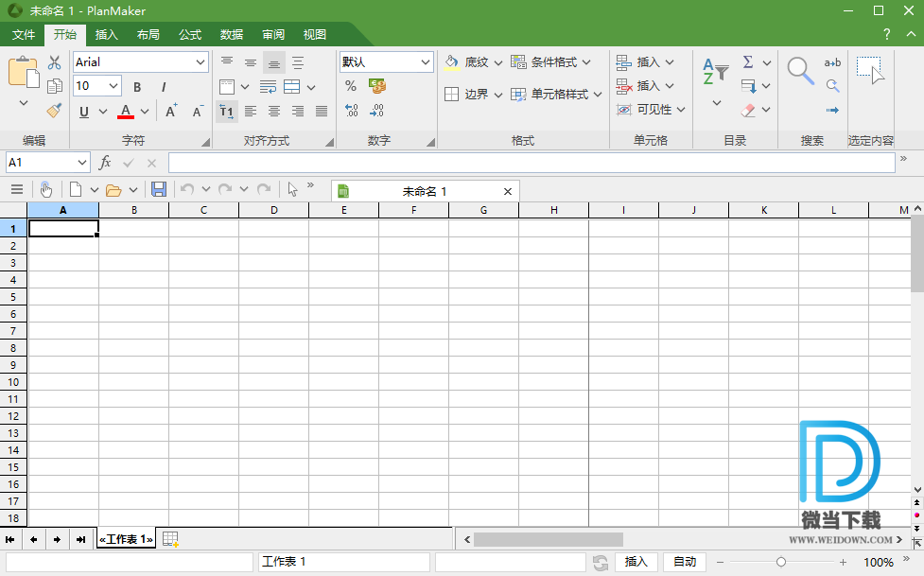
Task: Click the zoom slider handle
Action: pyautogui.click(x=781, y=562)
